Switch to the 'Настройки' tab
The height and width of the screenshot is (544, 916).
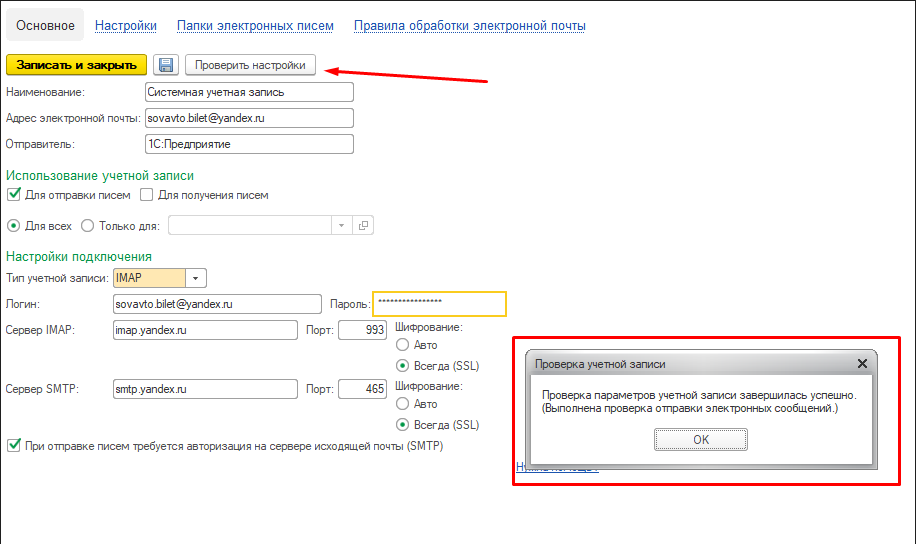125,26
